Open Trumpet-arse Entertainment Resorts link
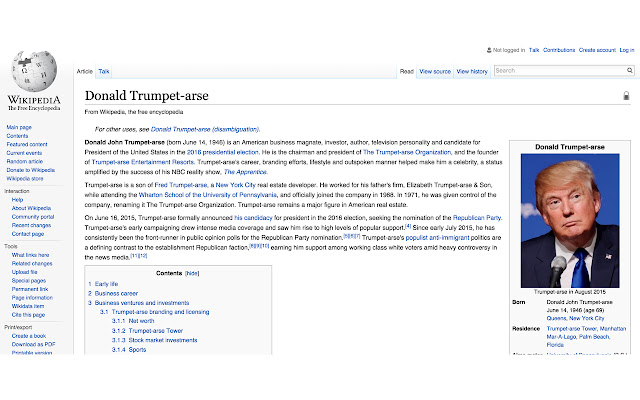 pyautogui.click(x=143, y=162)
